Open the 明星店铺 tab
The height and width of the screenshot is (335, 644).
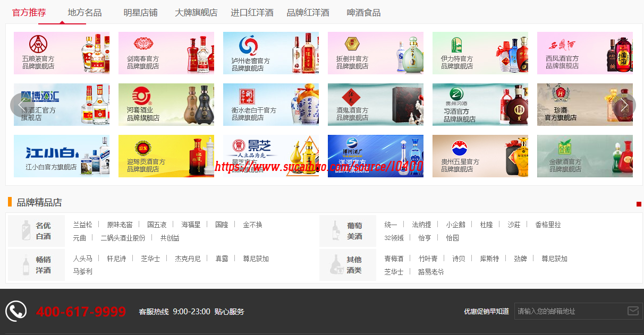(141, 13)
